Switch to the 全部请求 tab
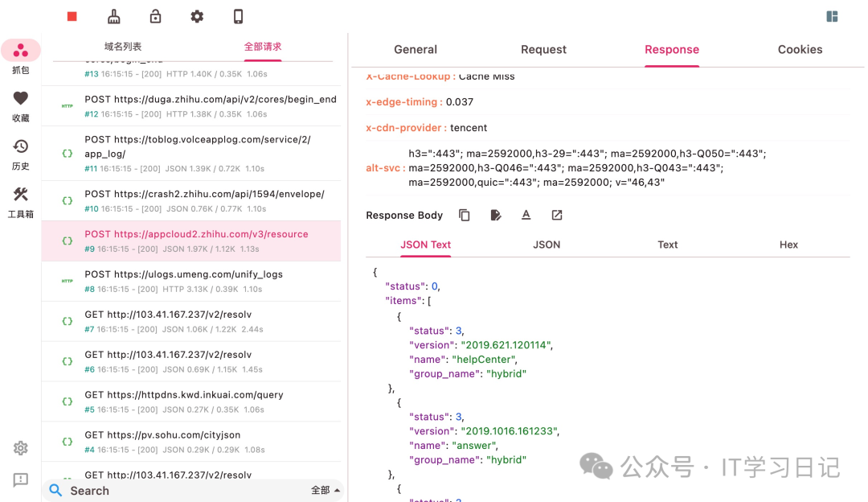The width and height of the screenshot is (868, 502). tap(263, 47)
